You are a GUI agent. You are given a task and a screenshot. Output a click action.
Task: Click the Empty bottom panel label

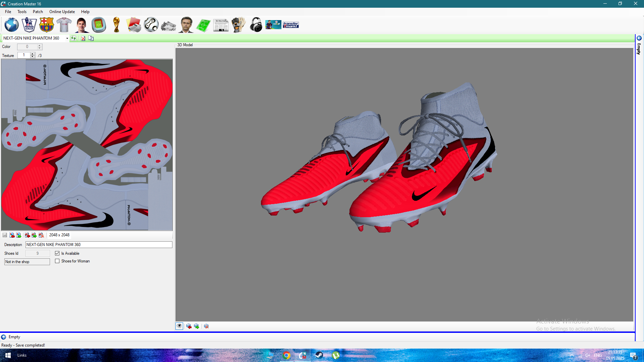pos(14,337)
